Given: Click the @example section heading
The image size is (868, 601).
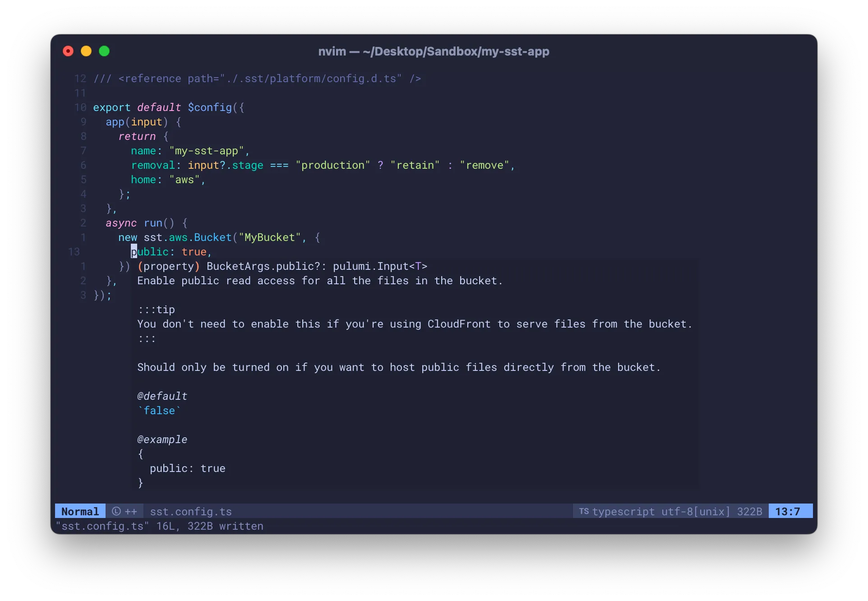Looking at the screenshot, I should 162,439.
